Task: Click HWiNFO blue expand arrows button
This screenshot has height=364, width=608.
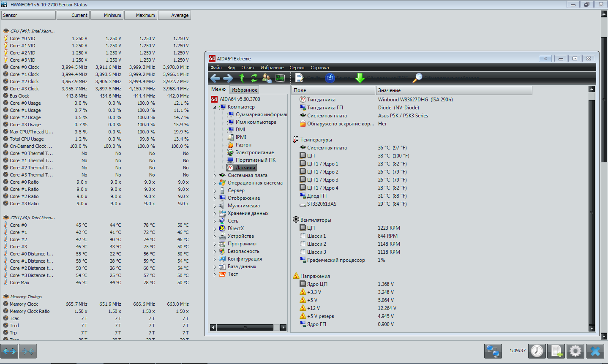Action: [x=9, y=351]
